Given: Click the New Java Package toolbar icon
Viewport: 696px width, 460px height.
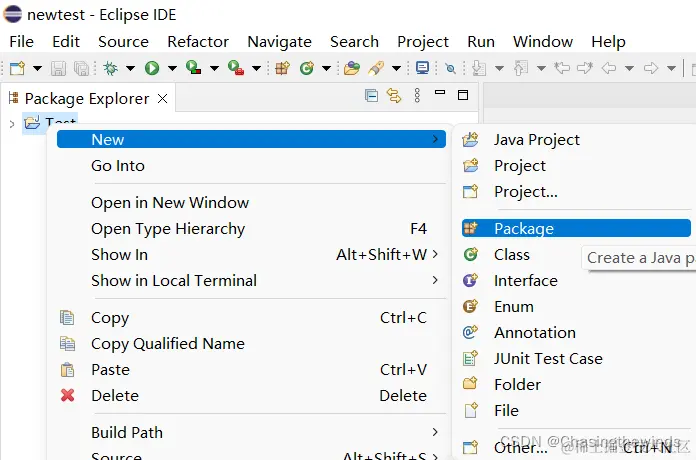Looking at the screenshot, I should [282, 68].
